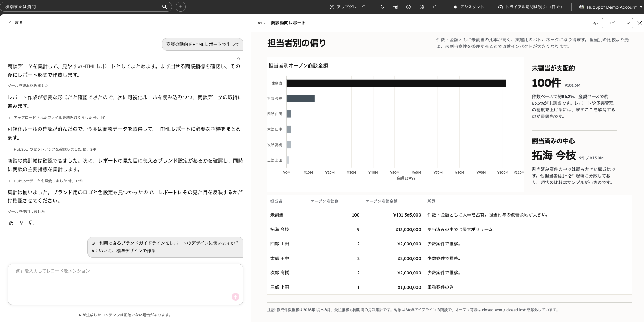Click 次郎 高橋 table row name
Viewport: 644px width, 322px height.
[280, 273]
